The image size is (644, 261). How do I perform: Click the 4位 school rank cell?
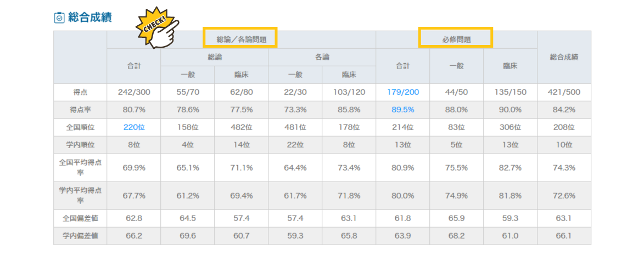[188, 145]
